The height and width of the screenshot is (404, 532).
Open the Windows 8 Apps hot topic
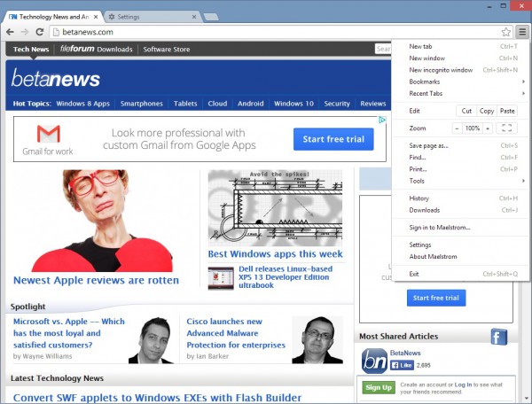pyautogui.click(x=83, y=104)
